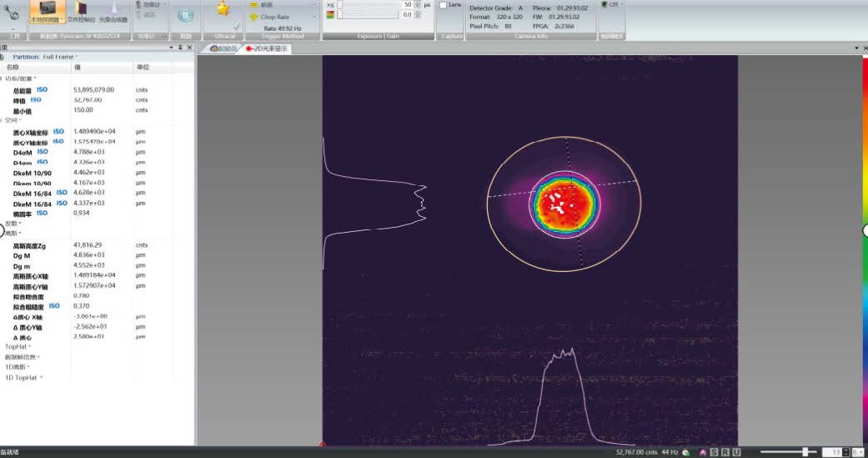868x458 pixels.
Task: Expand the TopHat results section
Action: (17, 346)
